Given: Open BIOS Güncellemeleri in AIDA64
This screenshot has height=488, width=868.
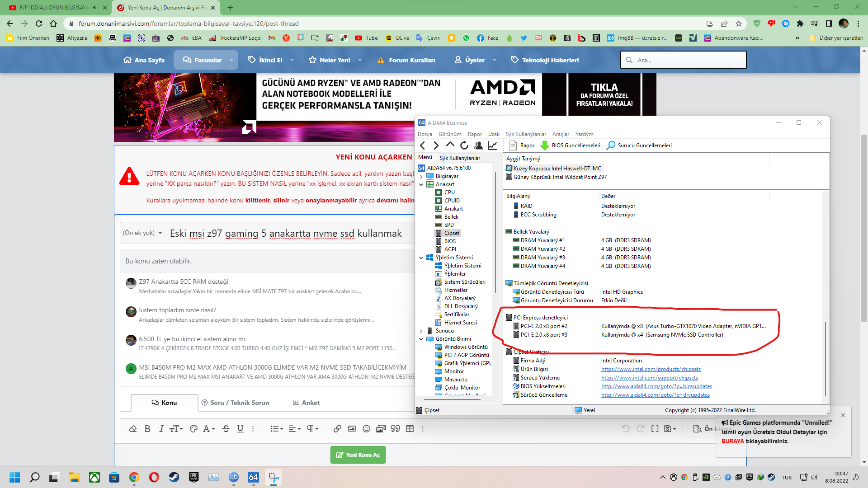Looking at the screenshot, I should 571,145.
